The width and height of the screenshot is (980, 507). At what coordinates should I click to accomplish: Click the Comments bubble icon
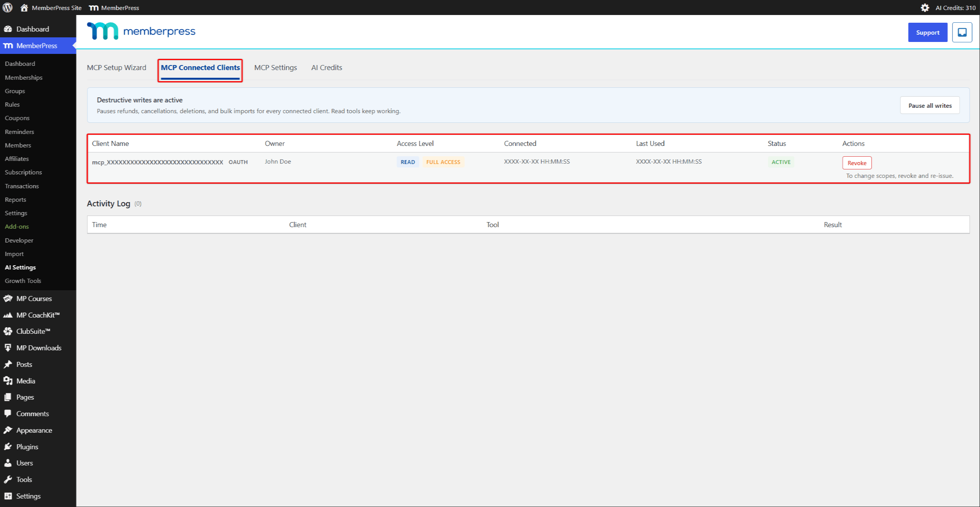8,413
